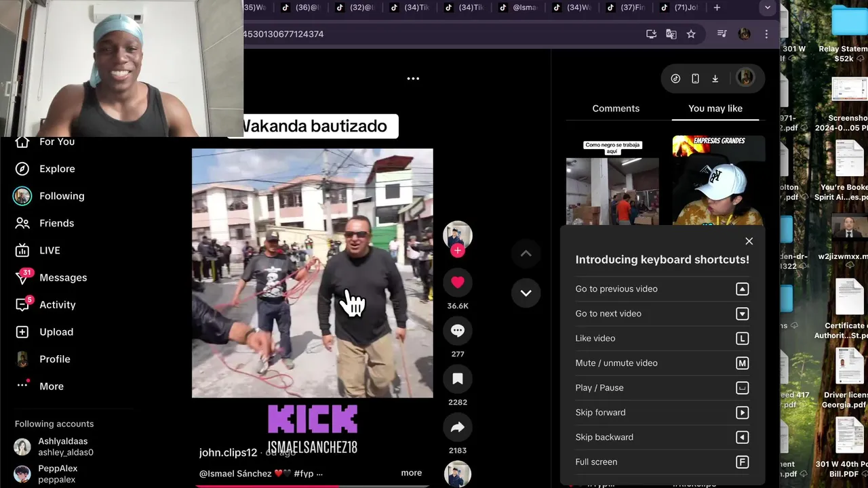This screenshot has height=488, width=868.
Task: Open Ashlyaldaas following account
Action: click(54, 447)
